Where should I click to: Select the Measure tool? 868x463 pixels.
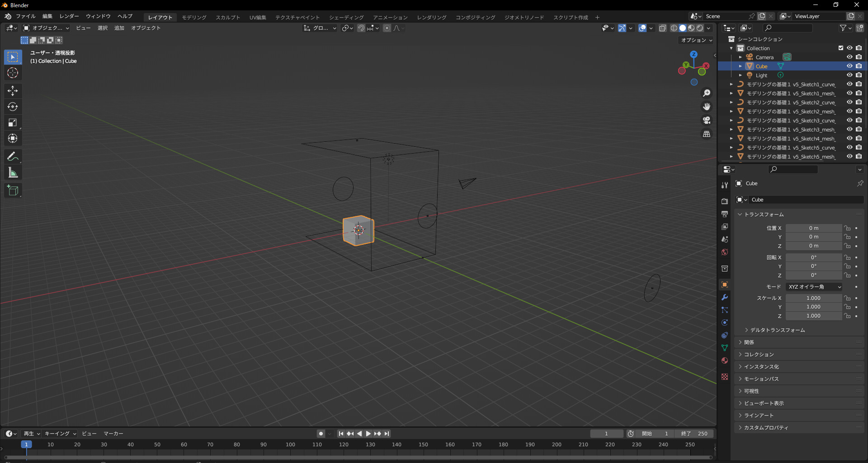13,173
